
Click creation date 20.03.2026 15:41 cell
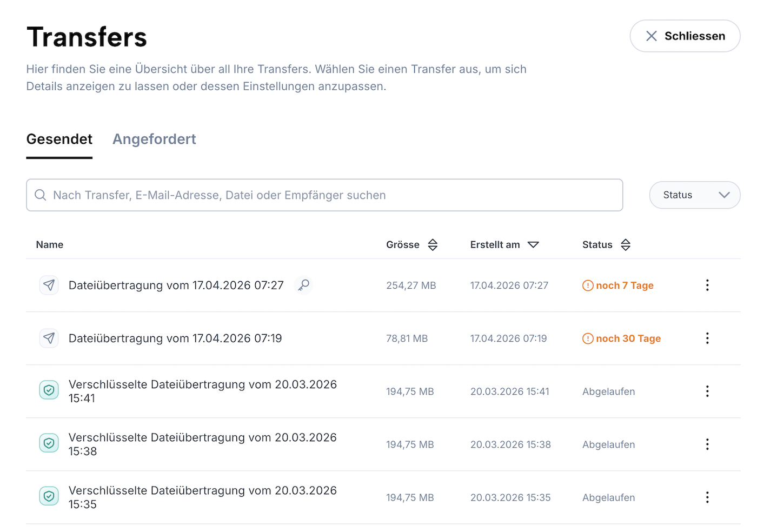tap(510, 391)
